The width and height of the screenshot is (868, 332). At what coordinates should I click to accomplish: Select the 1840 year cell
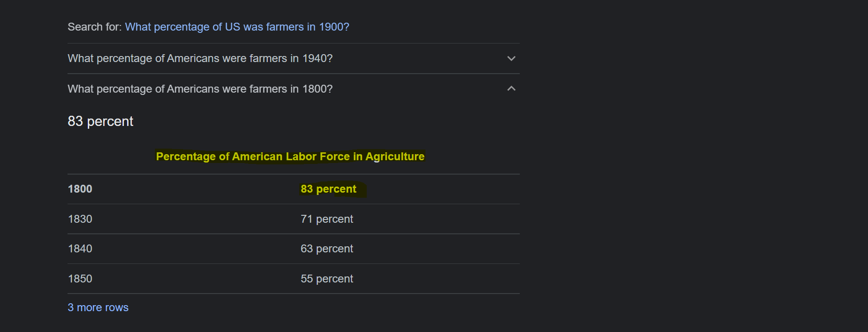(80, 249)
